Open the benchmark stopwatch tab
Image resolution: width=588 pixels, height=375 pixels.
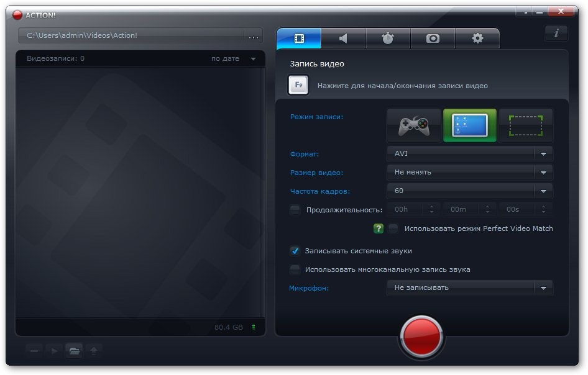[x=388, y=38]
